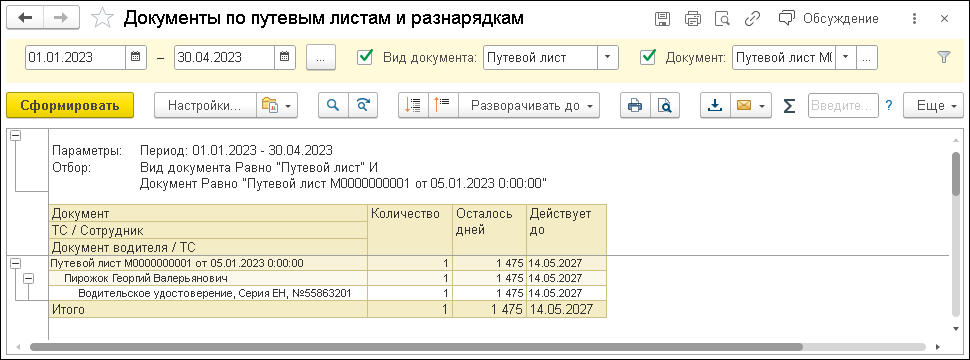Print report with toolbar printer icon

tap(635, 106)
